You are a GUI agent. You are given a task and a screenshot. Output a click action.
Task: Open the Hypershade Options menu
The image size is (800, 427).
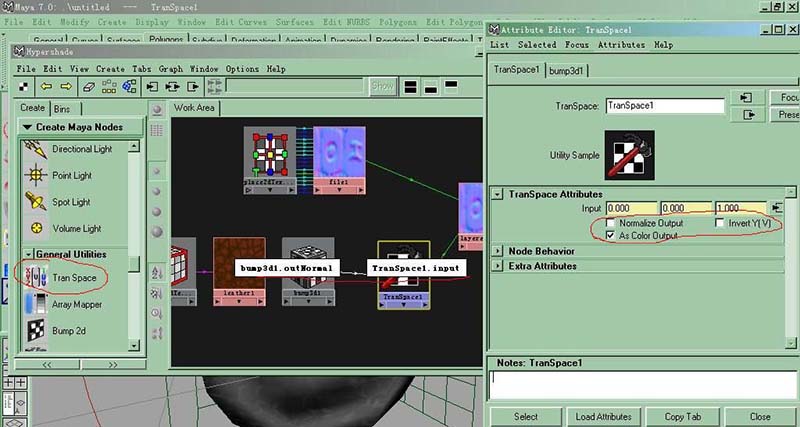pos(242,68)
